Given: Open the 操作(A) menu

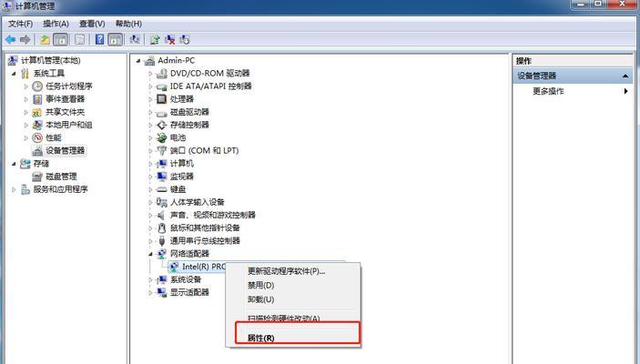Looking at the screenshot, I should click(56, 24).
